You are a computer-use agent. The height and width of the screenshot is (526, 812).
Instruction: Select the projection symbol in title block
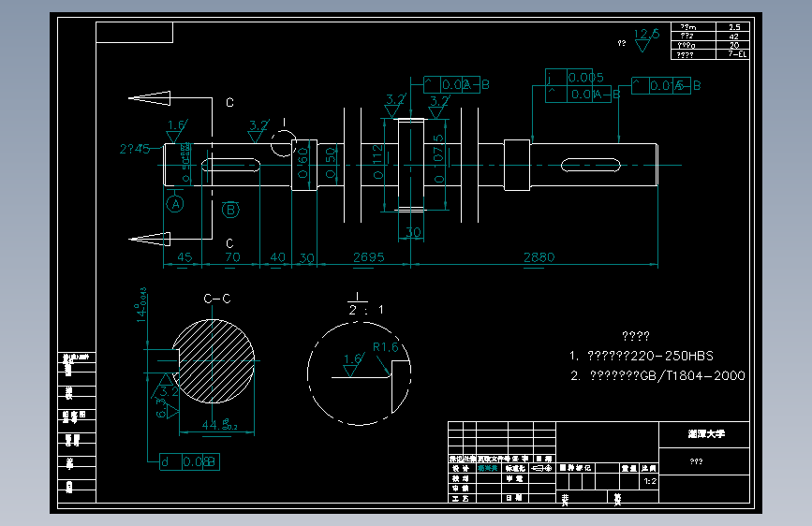coord(542,468)
